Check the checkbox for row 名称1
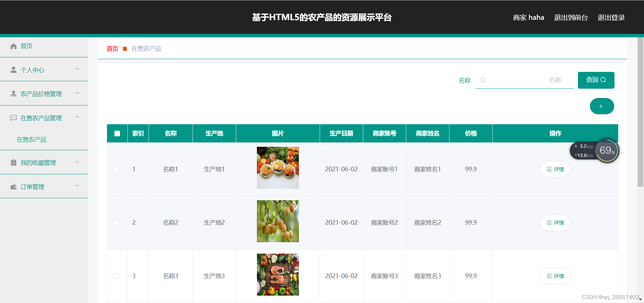Viewport: 644px width, 303px height. [116, 169]
